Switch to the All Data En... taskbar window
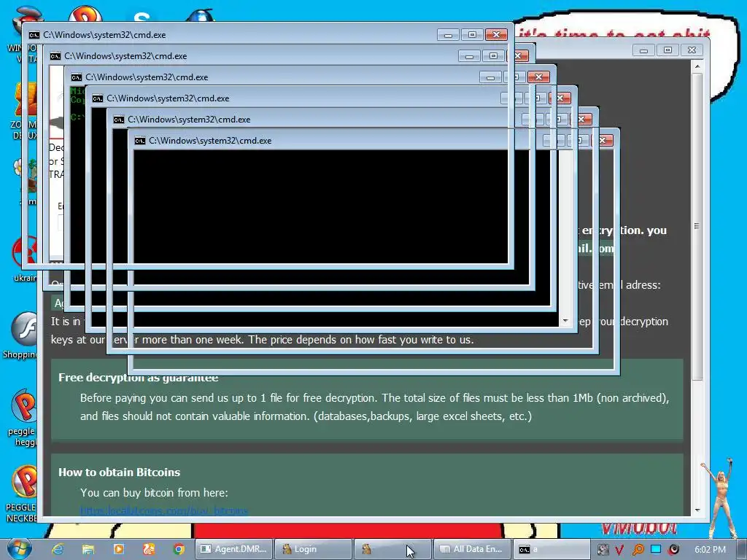Image resolution: width=747 pixels, height=560 pixels. click(472, 549)
